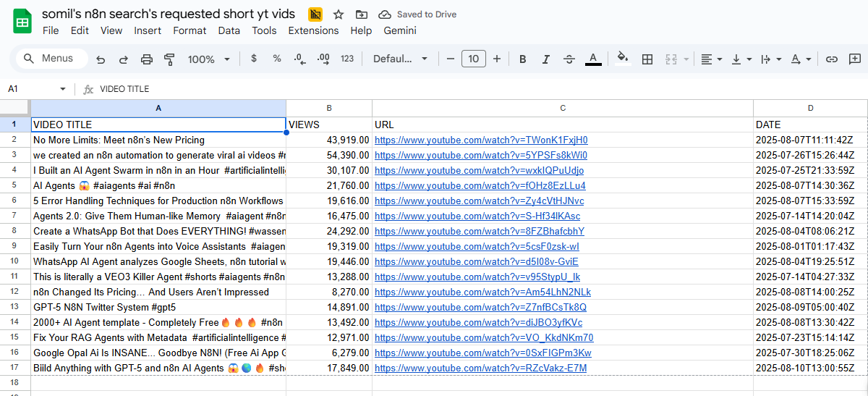Open the borders tool
The image size is (868, 396).
click(x=647, y=59)
